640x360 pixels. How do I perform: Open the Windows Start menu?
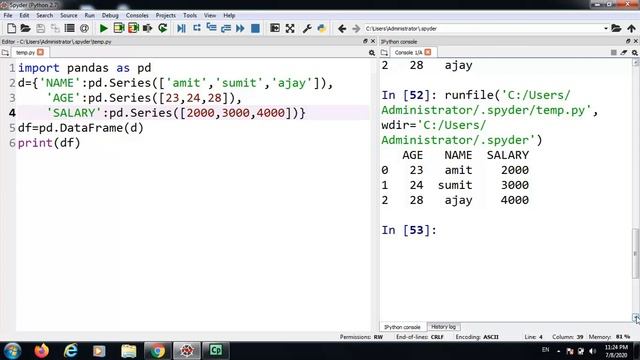click(12, 351)
